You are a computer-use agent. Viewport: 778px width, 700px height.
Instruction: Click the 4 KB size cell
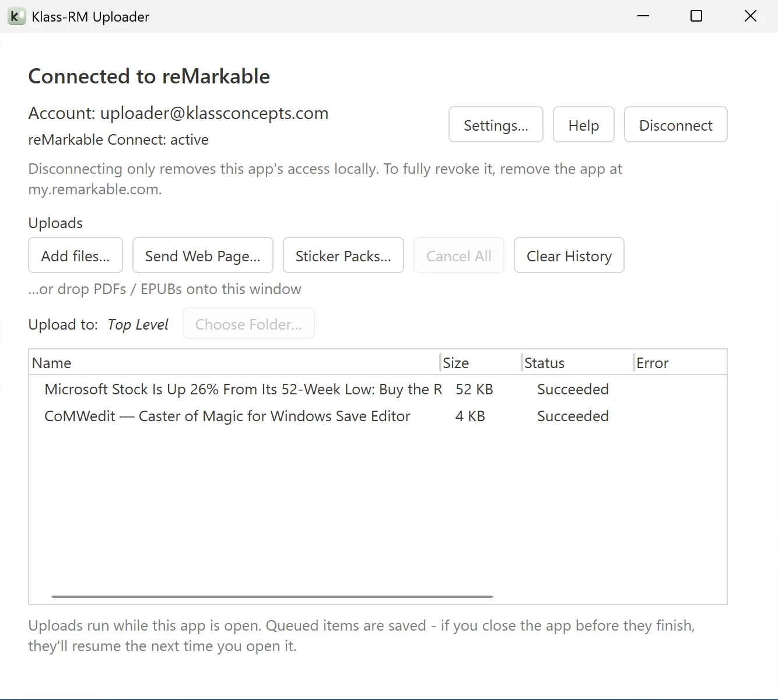(470, 416)
